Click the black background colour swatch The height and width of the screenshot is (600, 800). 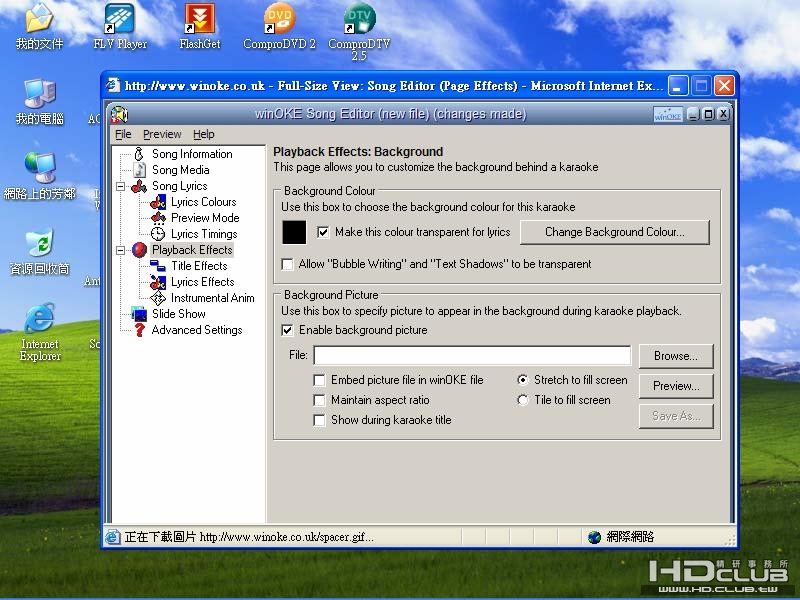point(294,233)
